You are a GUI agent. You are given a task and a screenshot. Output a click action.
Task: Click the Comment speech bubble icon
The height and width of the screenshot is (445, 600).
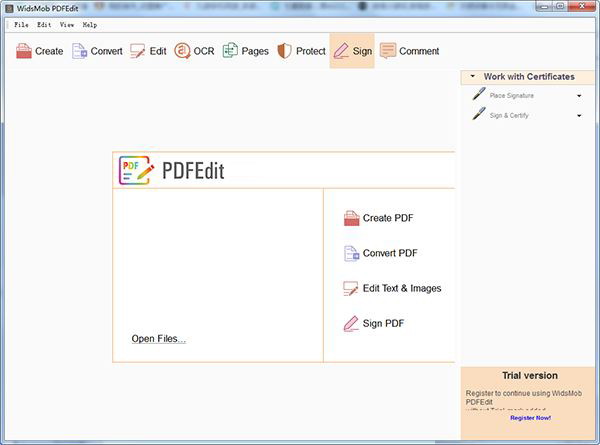pos(388,51)
